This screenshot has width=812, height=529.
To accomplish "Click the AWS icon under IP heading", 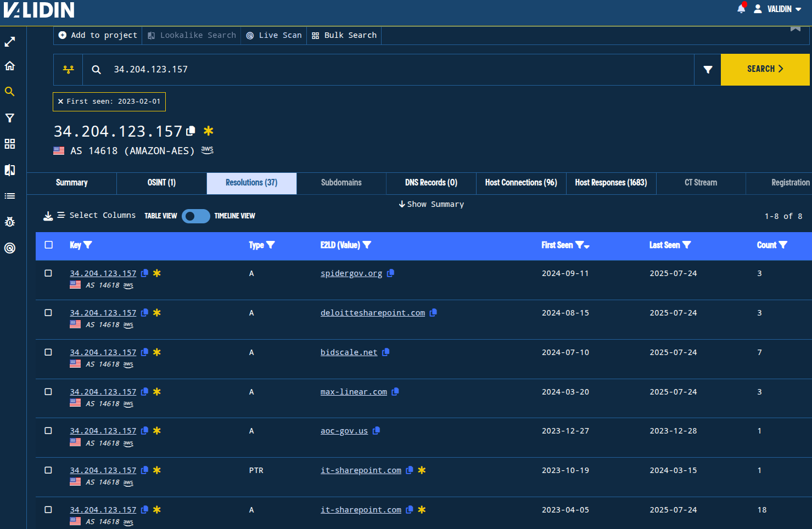I will click(207, 150).
